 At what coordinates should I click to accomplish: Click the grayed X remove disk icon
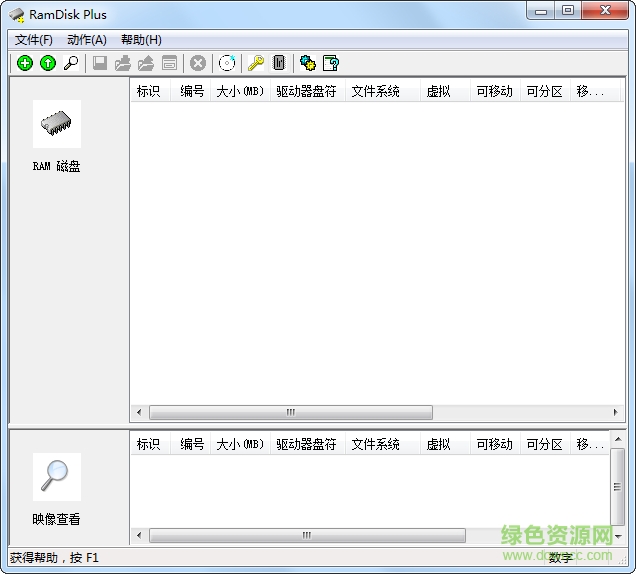click(198, 63)
